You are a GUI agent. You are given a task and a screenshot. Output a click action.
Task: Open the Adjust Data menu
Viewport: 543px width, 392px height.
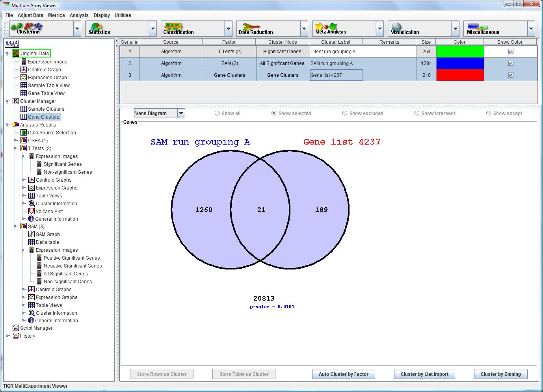30,15
